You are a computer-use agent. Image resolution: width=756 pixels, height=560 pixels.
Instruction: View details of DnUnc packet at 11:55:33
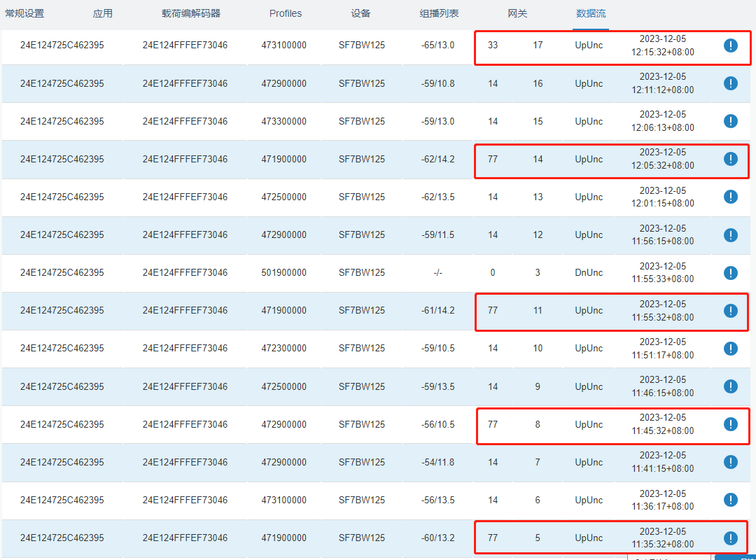730,272
